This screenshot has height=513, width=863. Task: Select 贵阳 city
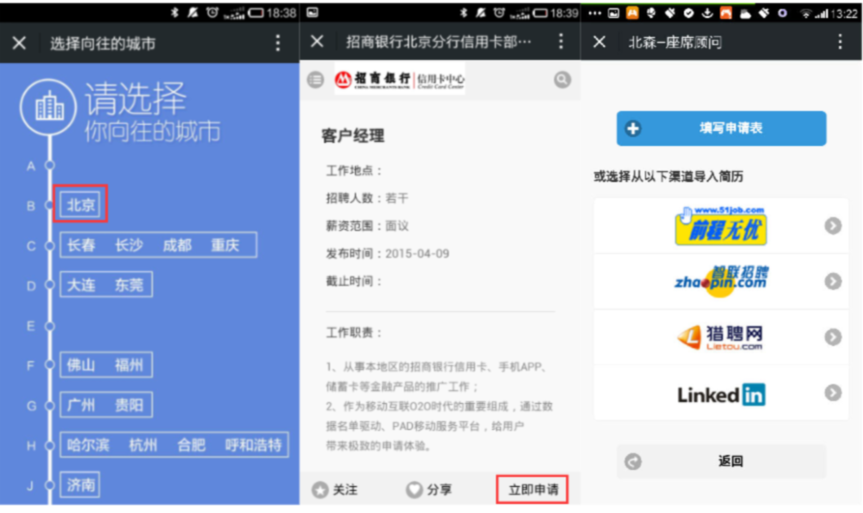[129, 405]
